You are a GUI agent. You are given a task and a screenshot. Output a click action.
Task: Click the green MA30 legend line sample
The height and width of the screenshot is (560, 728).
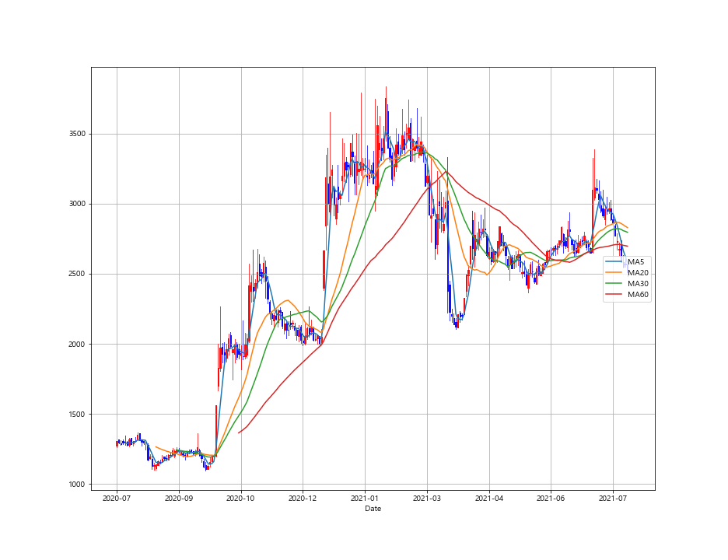[614, 284]
